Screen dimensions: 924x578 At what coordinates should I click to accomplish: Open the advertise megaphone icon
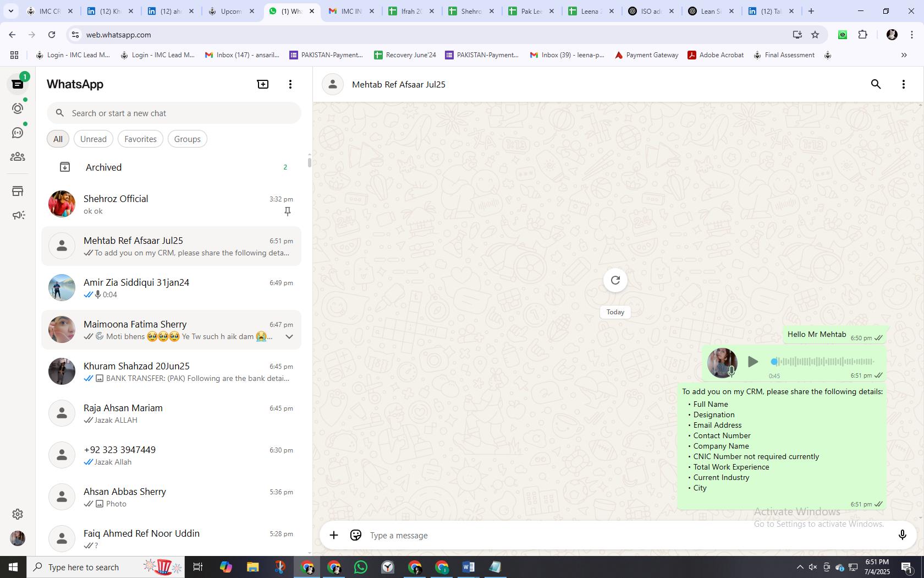(x=18, y=215)
